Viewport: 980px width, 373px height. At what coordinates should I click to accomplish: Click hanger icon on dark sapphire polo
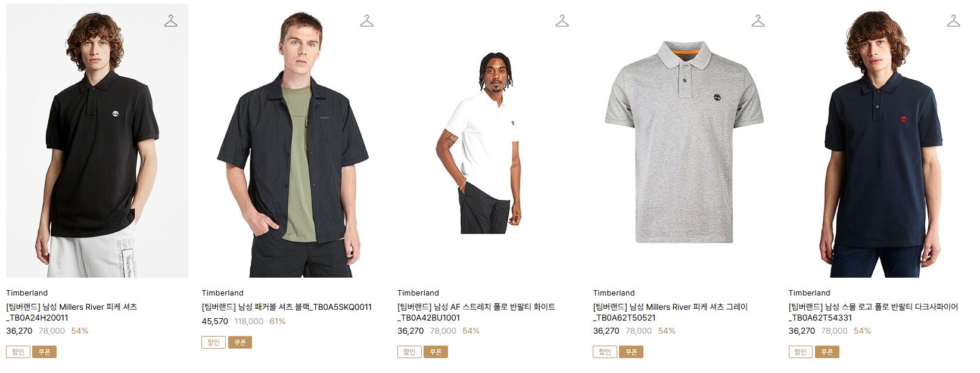(x=953, y=21)
